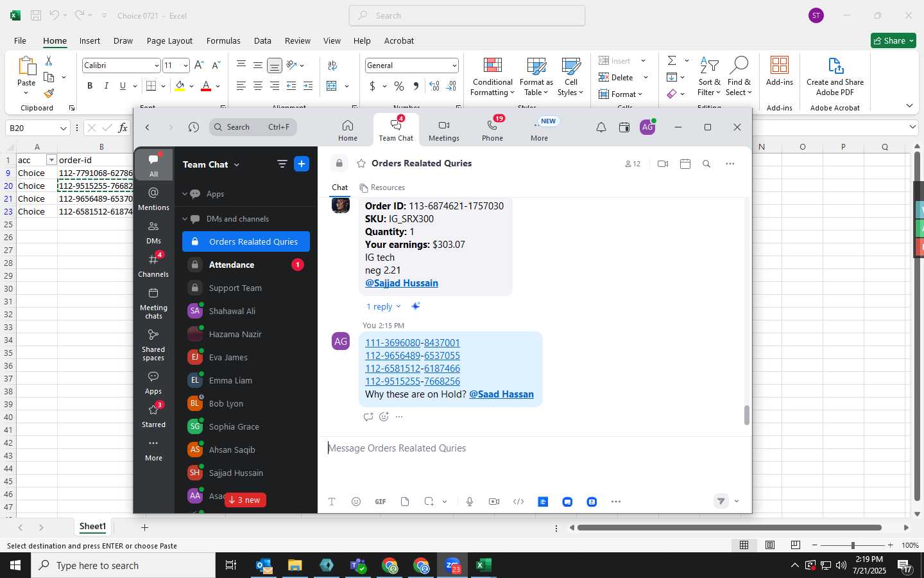Image resolution: width=924 pixels, height=578 pixels.
Task: Apply center alignment in Excel ribbon
Action: click(258, 86)
